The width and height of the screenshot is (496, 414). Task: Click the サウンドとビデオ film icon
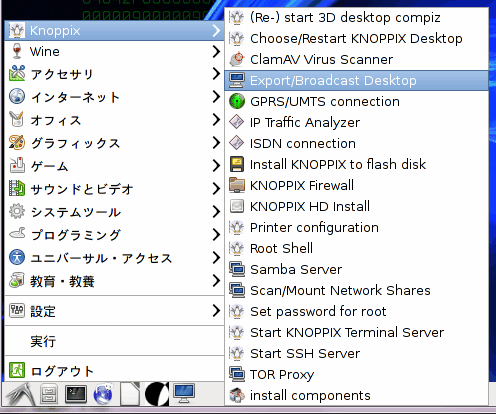(17, 188)
